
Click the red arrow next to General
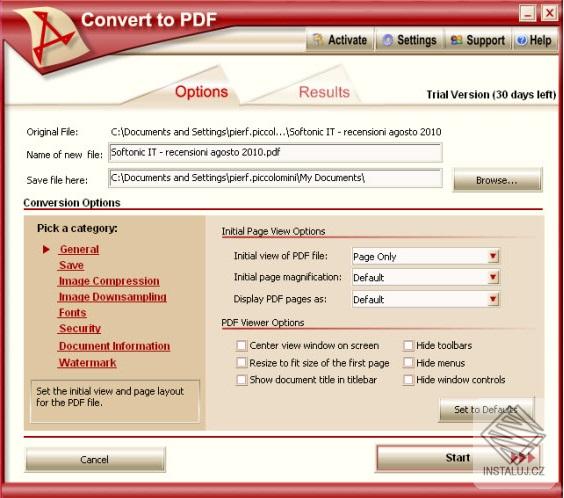click(x=46, y=249)
